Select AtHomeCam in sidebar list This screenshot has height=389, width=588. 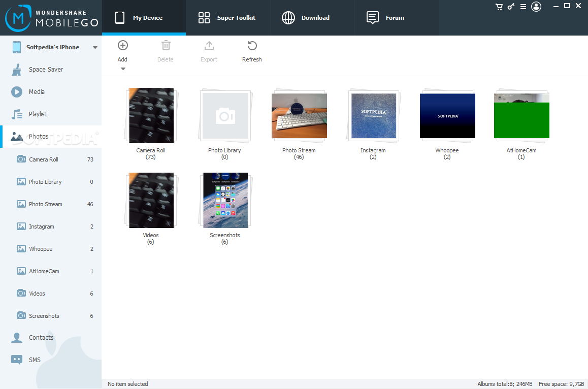tap(51, 271)
